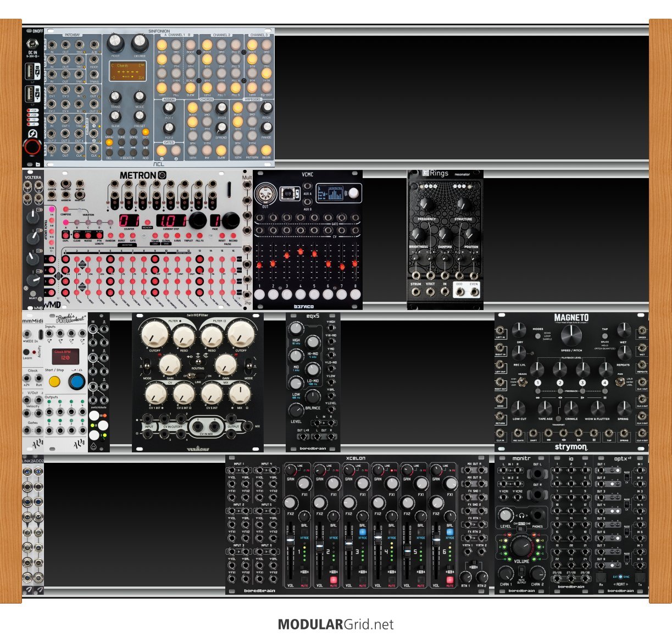Click the Magneto TAPE AGE knob
Viewport: 672px width, 636px height.
[545, 408]
